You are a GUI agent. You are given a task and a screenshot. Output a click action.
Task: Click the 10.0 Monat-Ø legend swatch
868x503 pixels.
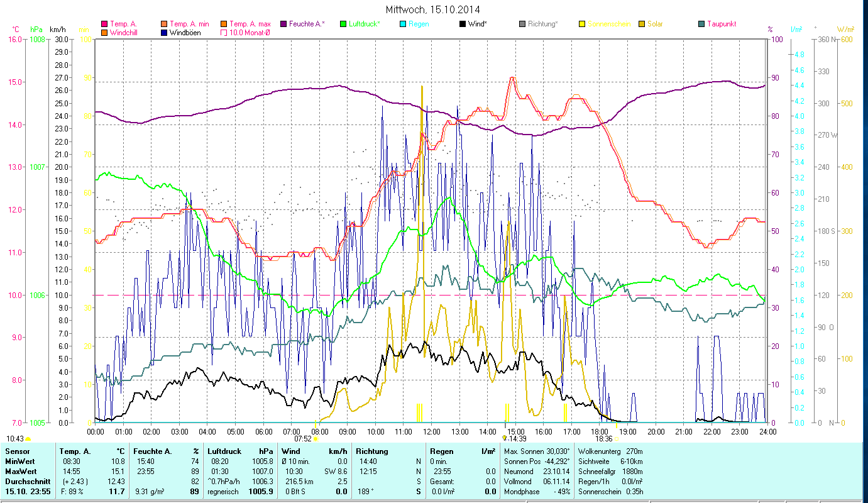click(x=224, y=32)
